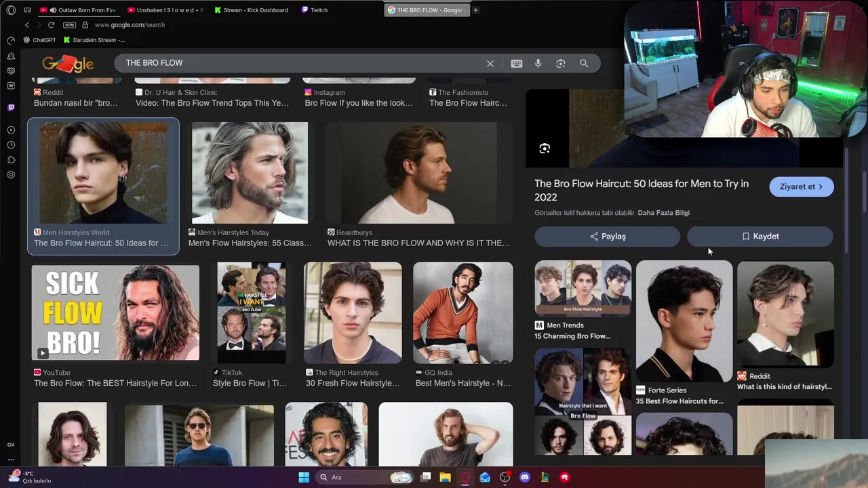This screenshot has height=488, width=868.
Task: Click the Paylaş share button
Action: [x=608, y=237]
